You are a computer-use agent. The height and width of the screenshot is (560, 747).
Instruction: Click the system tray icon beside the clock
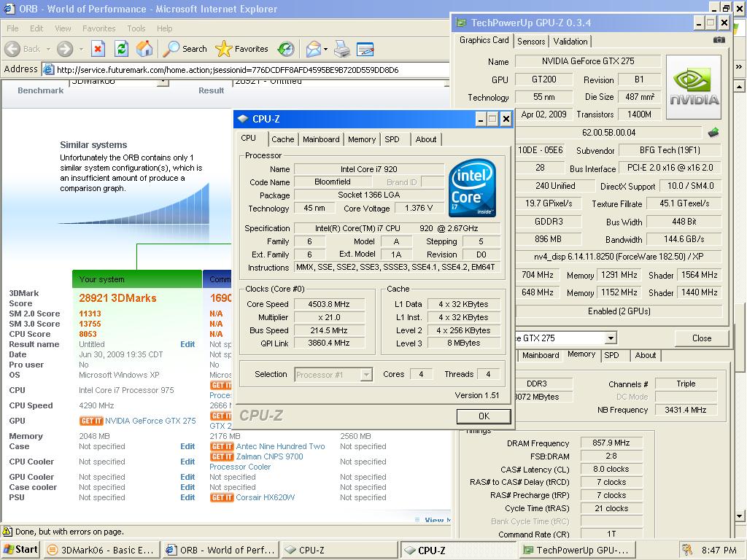tap(686, 550)
